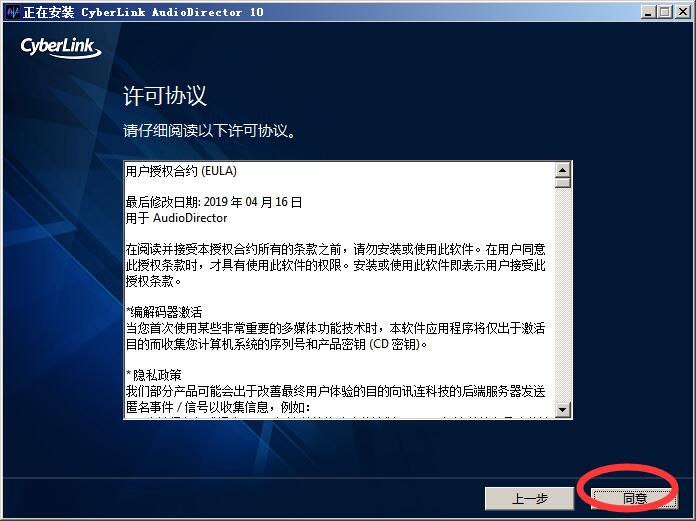Image resolution: width=696 pixels, height=521 pixels.
Task: Click the *编解码器激活 section heading
Action: coord(164,312)
